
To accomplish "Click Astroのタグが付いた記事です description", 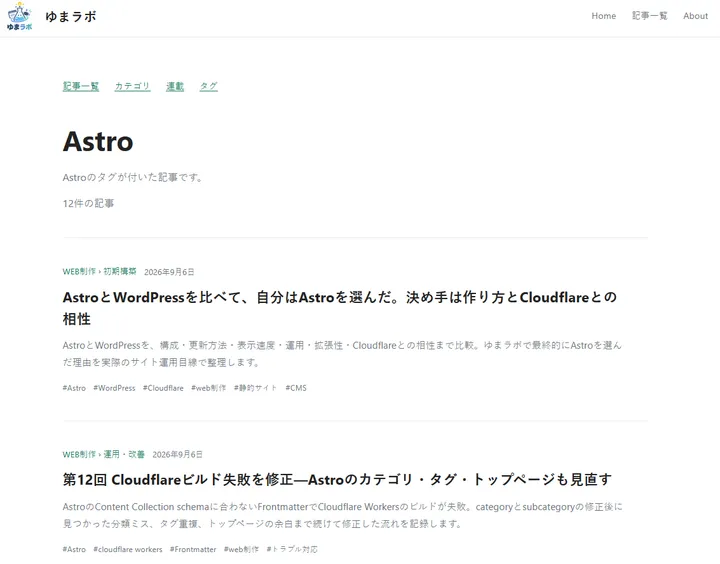I will [x=132, y=177].
